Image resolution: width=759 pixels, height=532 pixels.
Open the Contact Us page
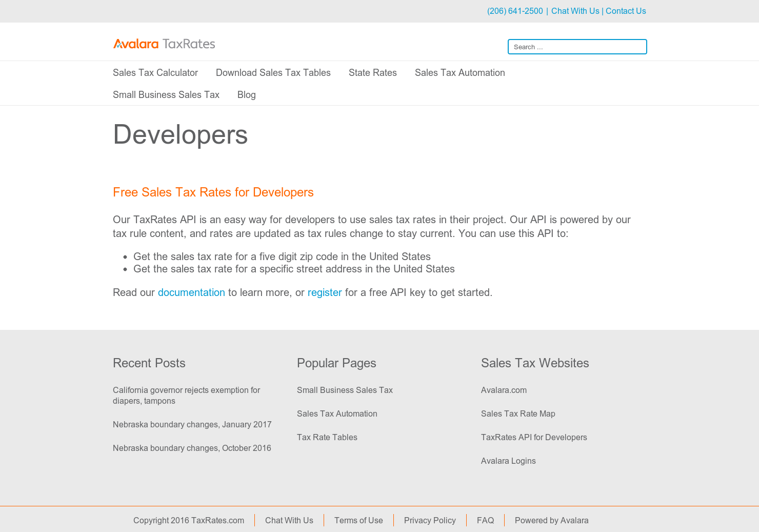tap(626, 11)
